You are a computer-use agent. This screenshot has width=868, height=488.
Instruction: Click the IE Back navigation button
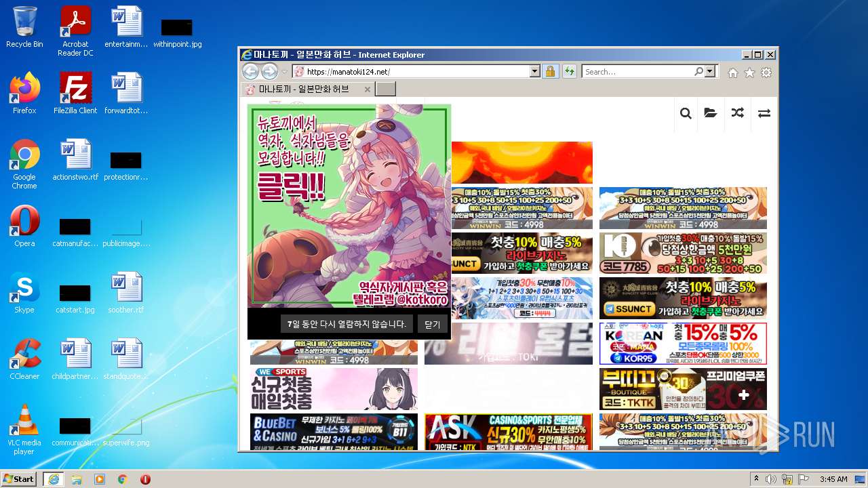(250, 71)
